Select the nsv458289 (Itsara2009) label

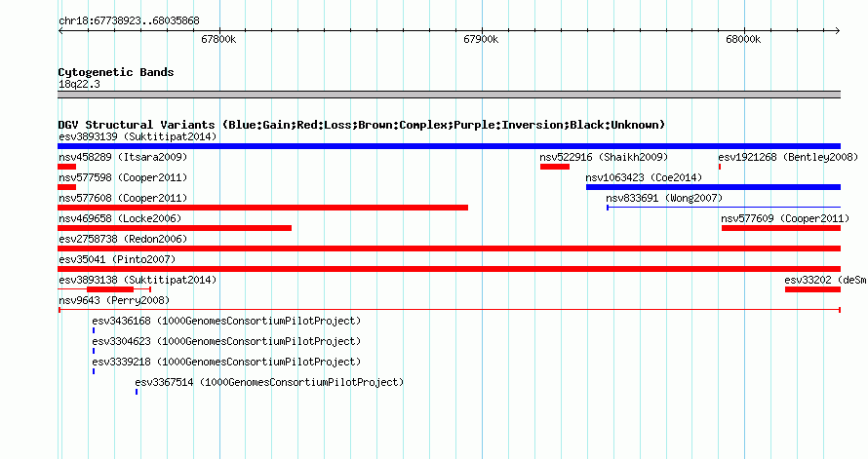tap(123, 157)
